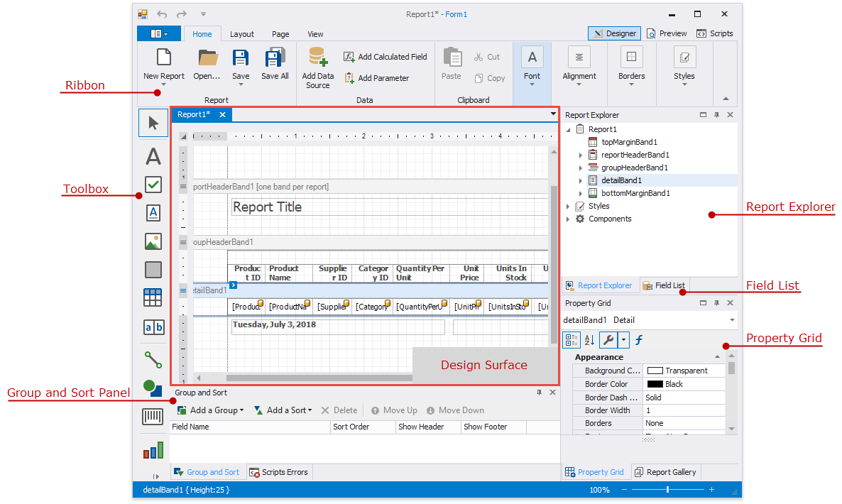Screen dimensions: 842x504
Task: Expand the reportHeaderBand1 tree node
Action: [x=580, y=155]
